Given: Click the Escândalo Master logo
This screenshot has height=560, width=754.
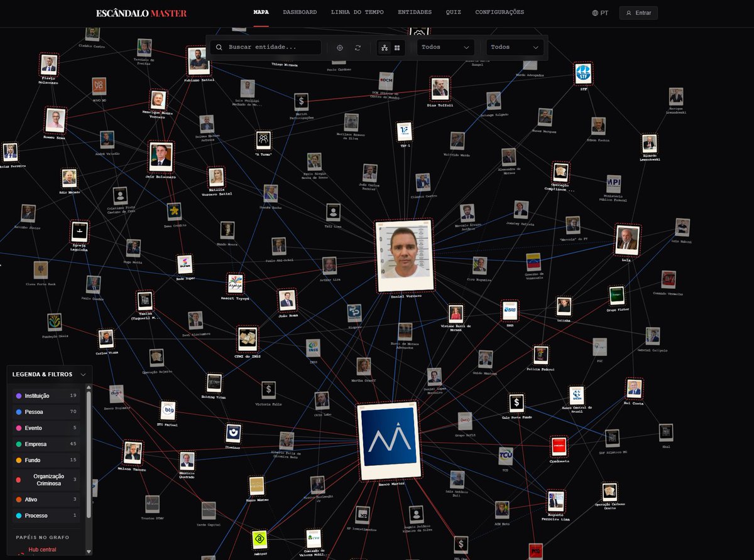Looking at the screenshot, I should [x=141, y=13].
